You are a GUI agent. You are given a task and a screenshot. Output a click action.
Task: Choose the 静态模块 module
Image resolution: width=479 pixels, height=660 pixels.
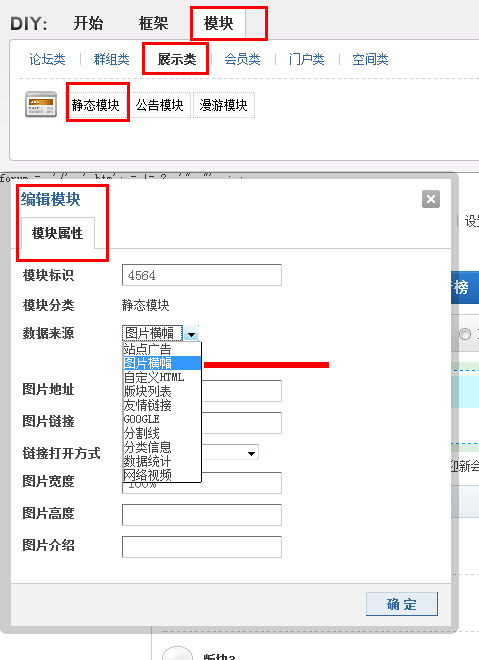click(96, 105)
